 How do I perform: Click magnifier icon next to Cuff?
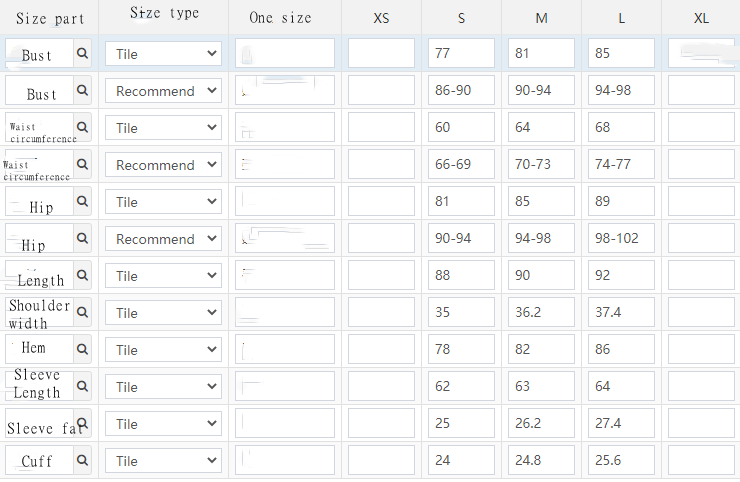[x=82, y=461]
